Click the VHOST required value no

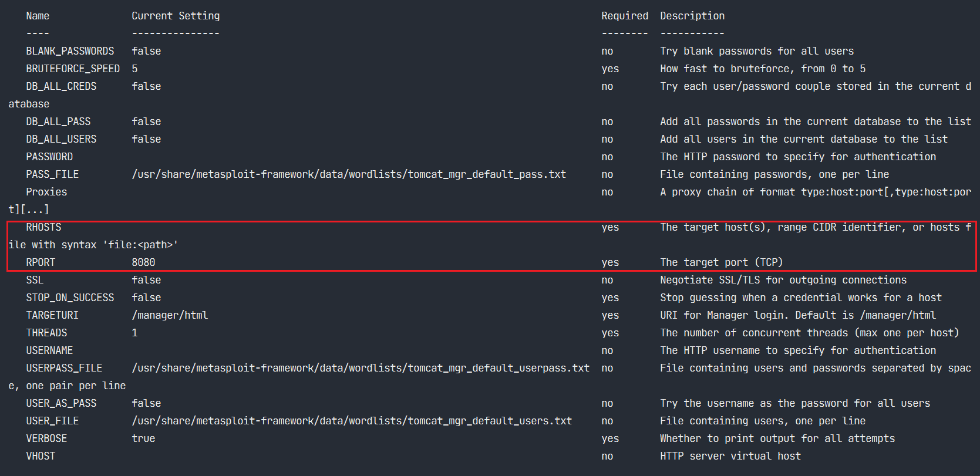607,456
